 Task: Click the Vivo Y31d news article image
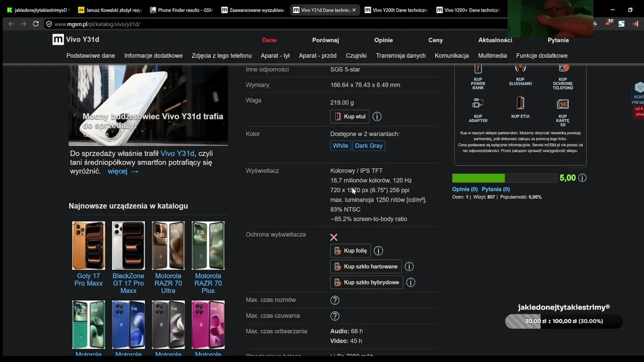click(x=148, y=105)
